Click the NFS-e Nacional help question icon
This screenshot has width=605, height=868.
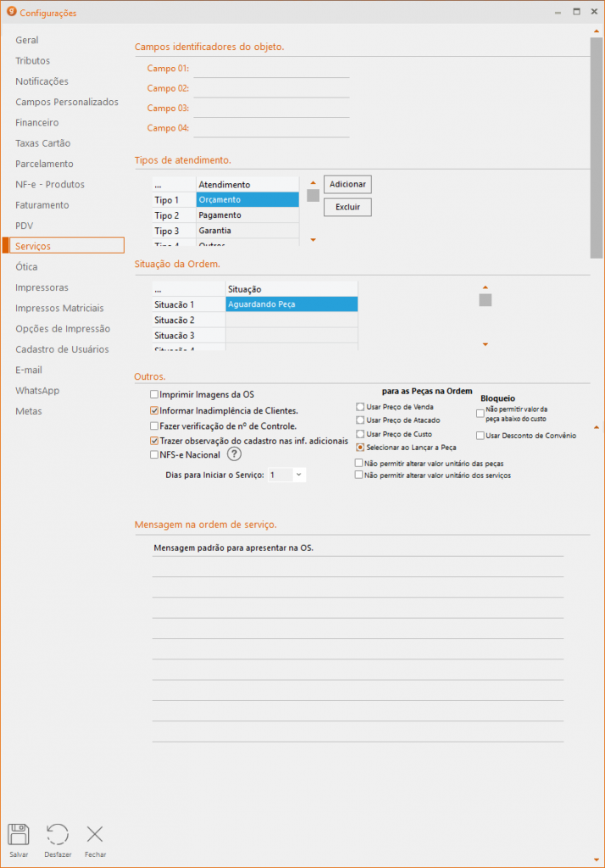234,454
